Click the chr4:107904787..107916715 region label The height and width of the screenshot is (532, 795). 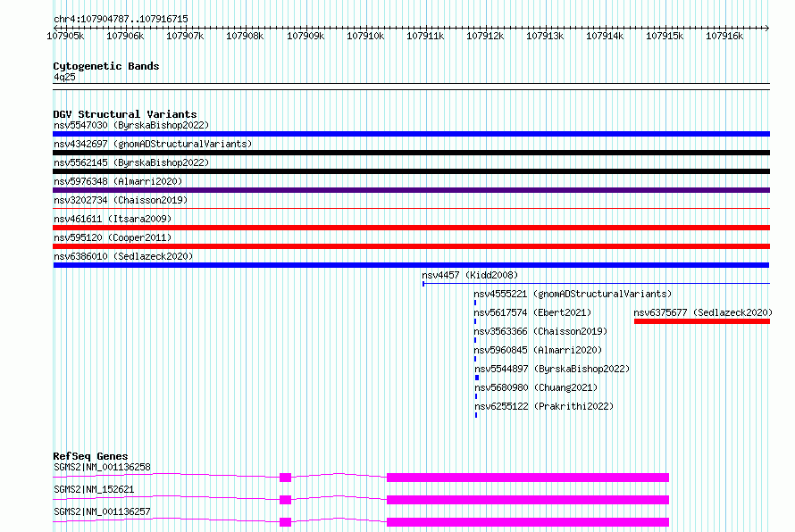pos(121,19)
